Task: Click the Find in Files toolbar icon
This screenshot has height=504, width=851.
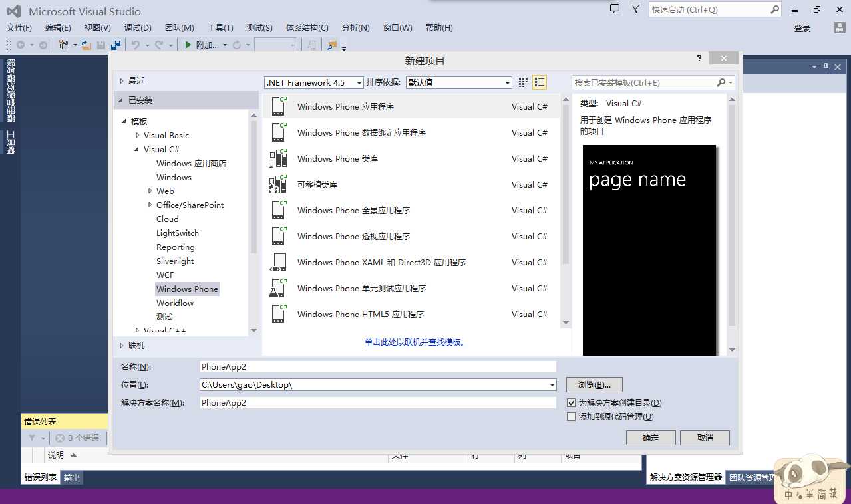Action: point(332,45)
